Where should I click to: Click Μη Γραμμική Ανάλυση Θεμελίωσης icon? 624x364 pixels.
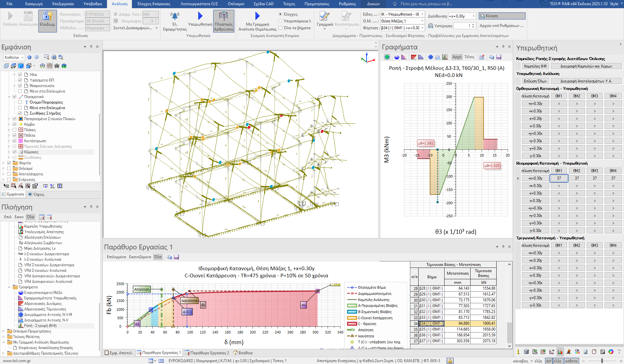coord(257,16)
